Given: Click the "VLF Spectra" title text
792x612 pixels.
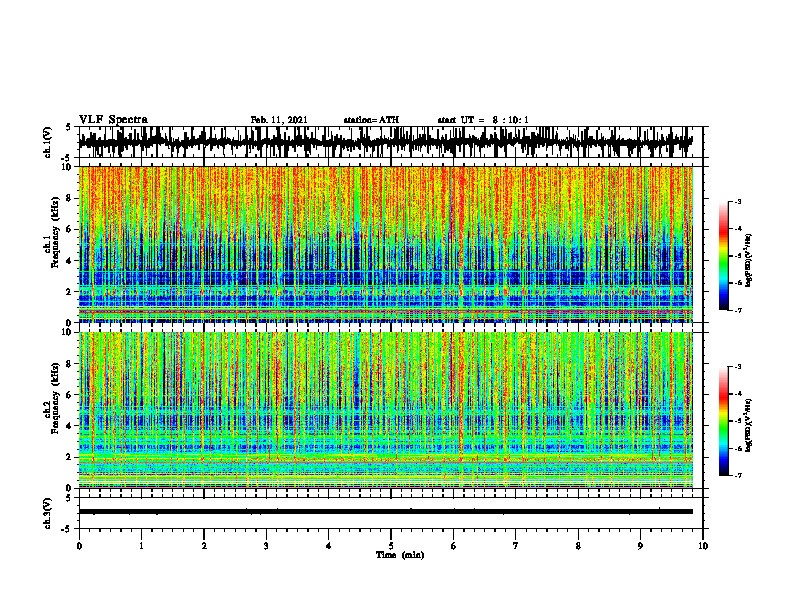Looking at the screenshot, I should [113, 120].
